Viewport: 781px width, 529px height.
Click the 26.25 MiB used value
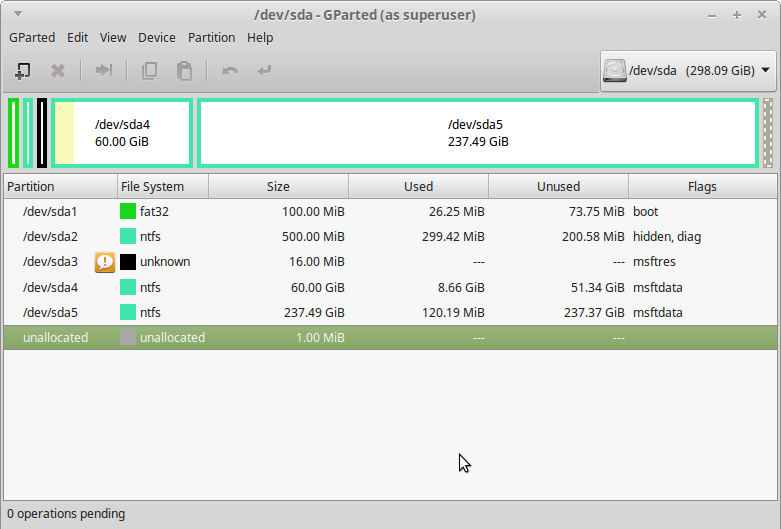click(457, 211)
